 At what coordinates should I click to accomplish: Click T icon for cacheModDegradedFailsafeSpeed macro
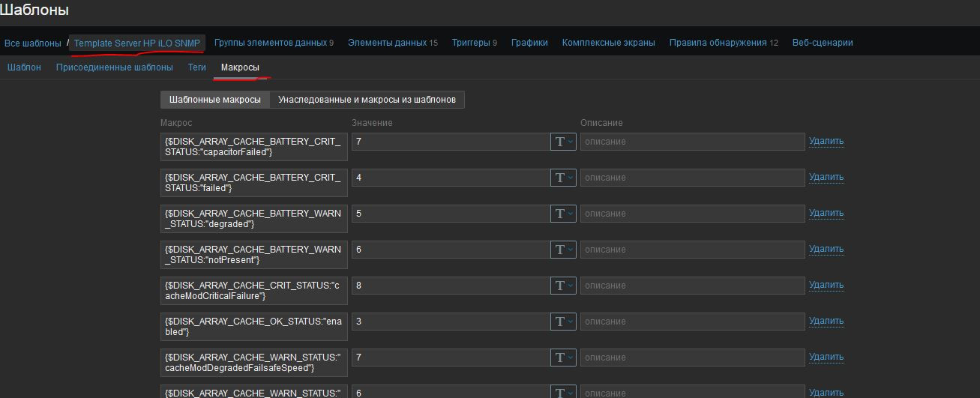559,358
